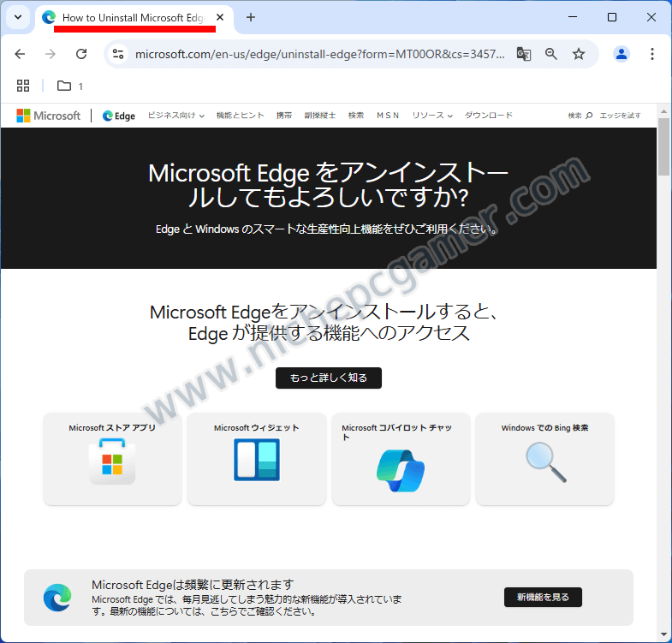
Task: Click the 新機能を見る button
Action: click(x=543, y=597)
